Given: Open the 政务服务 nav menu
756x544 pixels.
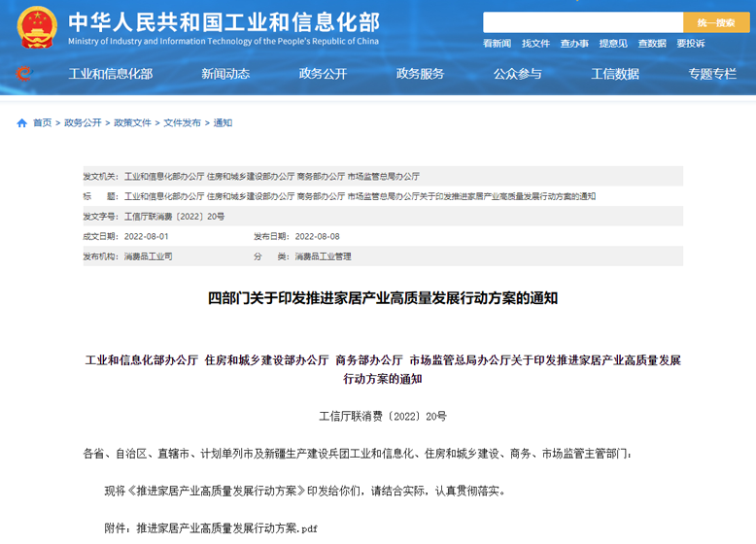Looking at the screenshot, I should click(x=420, y=74).
